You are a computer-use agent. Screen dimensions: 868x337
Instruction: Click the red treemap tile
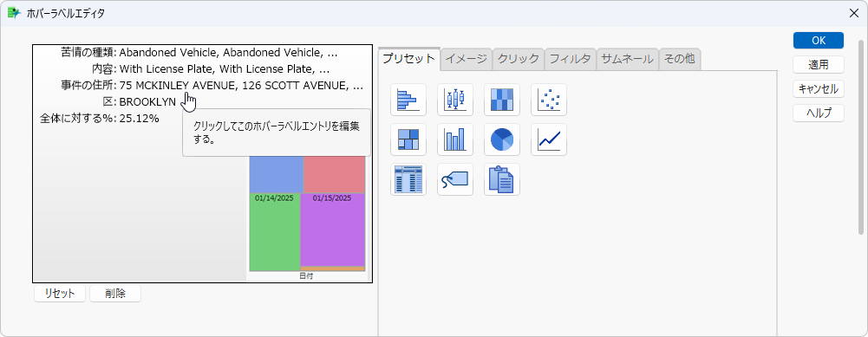(335, 174)
